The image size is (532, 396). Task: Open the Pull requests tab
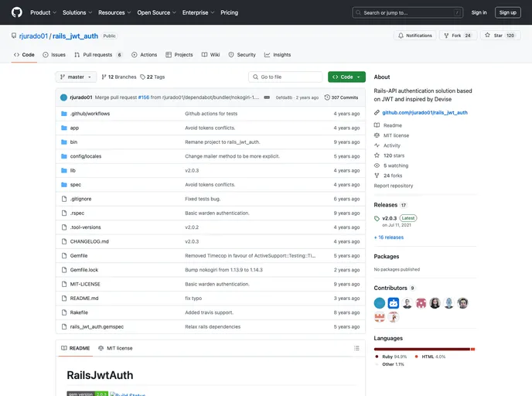click(x=98, y=55)
